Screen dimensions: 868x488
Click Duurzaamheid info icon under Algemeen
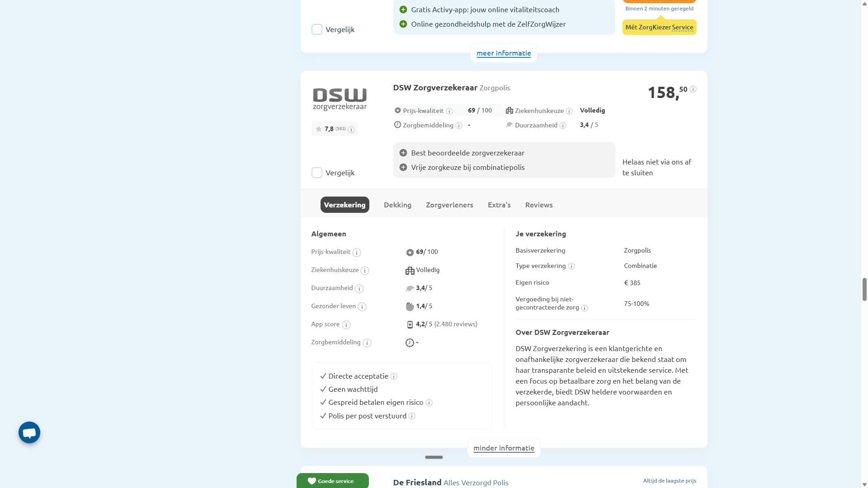(359, 289)
